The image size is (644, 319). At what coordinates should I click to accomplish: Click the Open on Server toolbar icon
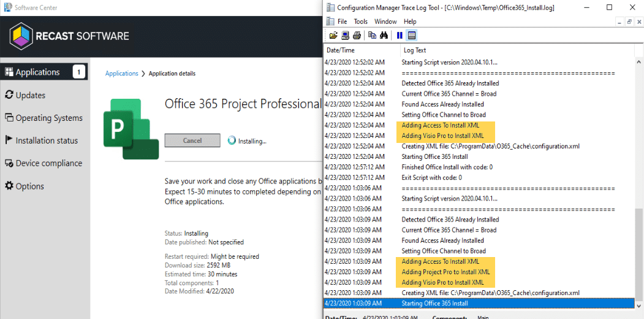click(345, 35)
